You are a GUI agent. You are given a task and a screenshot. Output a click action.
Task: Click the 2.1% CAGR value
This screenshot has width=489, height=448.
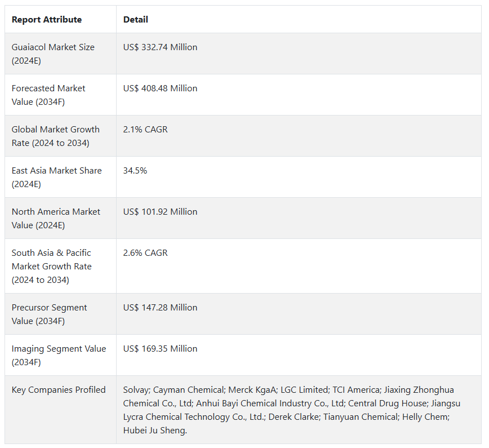tap(145, 130)
